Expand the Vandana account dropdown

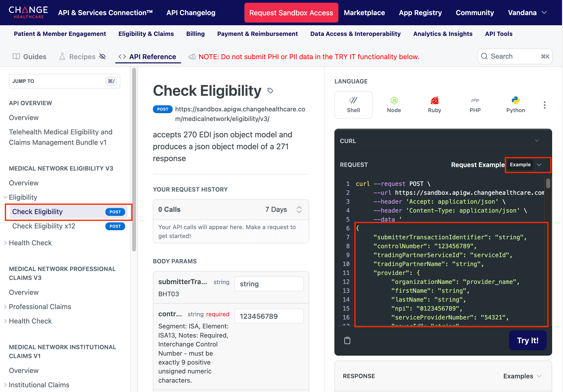528,12
